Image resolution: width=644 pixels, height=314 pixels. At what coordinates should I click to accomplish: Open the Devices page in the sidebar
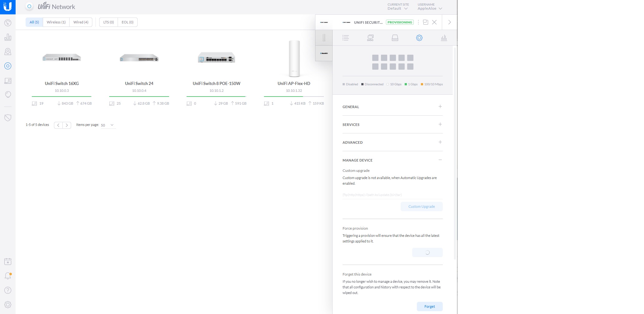8,66
